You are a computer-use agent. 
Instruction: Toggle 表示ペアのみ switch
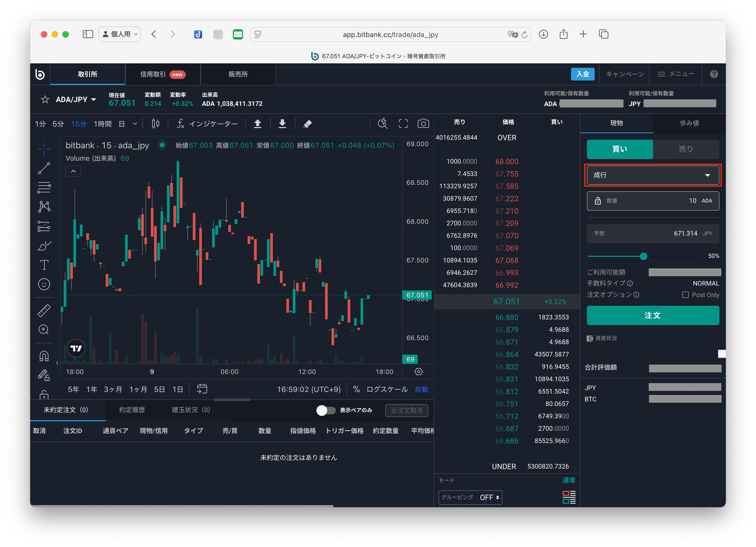coord(326,410)
